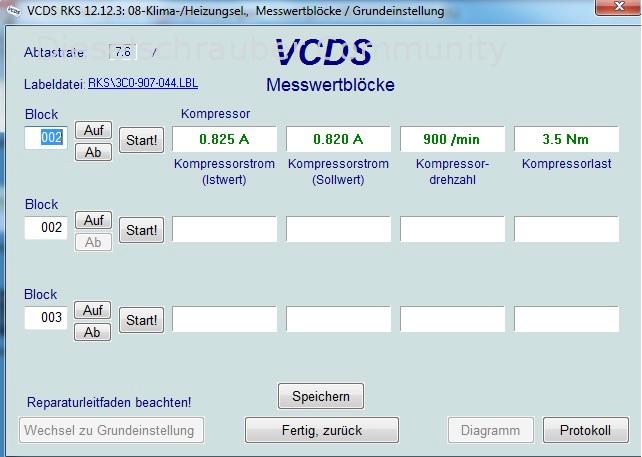
Task: Click Wechsel zu Grundeinstellung button
Action: point(111,430)
